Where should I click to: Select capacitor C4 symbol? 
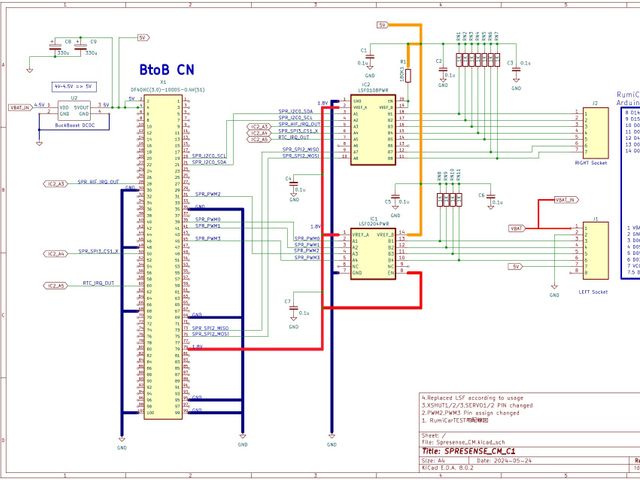294,184
